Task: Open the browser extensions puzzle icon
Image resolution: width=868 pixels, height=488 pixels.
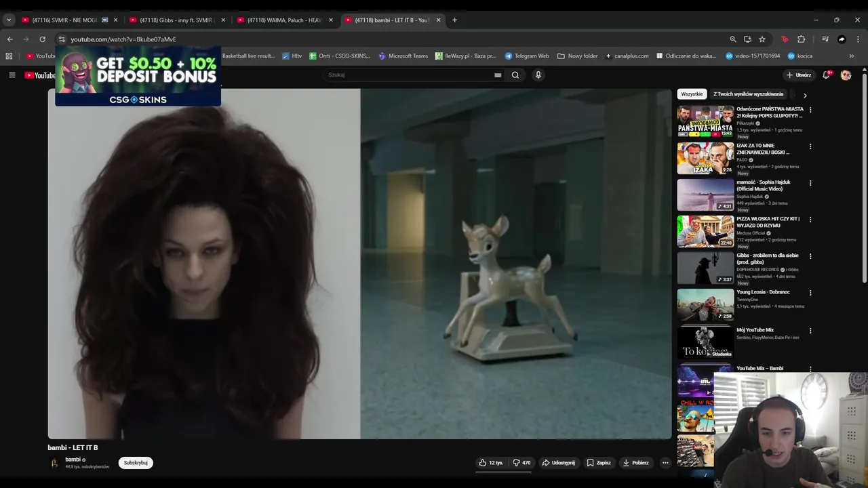Action: point(802,39)
